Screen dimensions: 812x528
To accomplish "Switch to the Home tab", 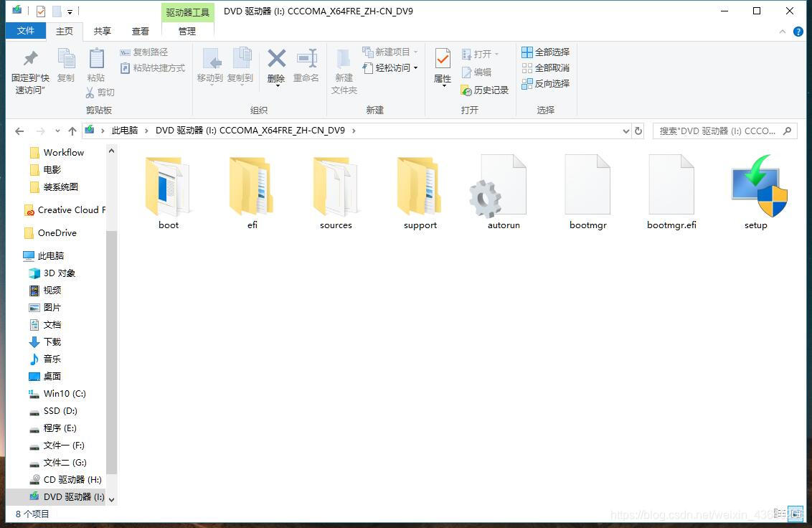I will (x=65, y=31).
